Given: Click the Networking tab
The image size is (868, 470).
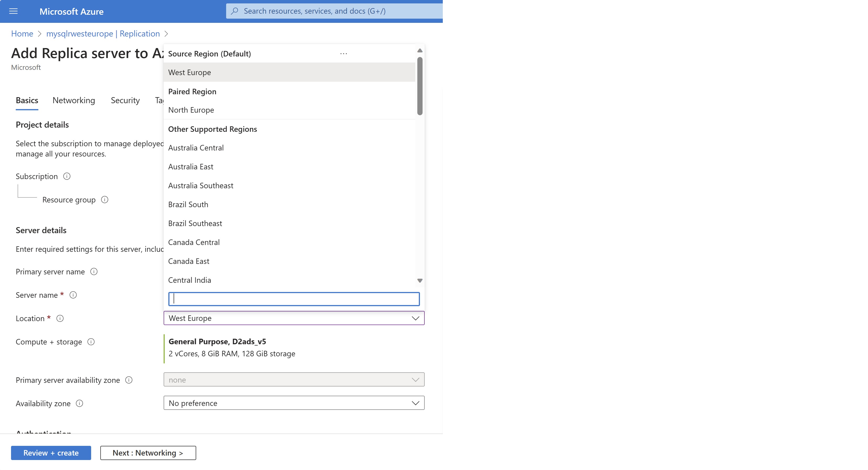Looking at the screenshot, I should [74, 100].
